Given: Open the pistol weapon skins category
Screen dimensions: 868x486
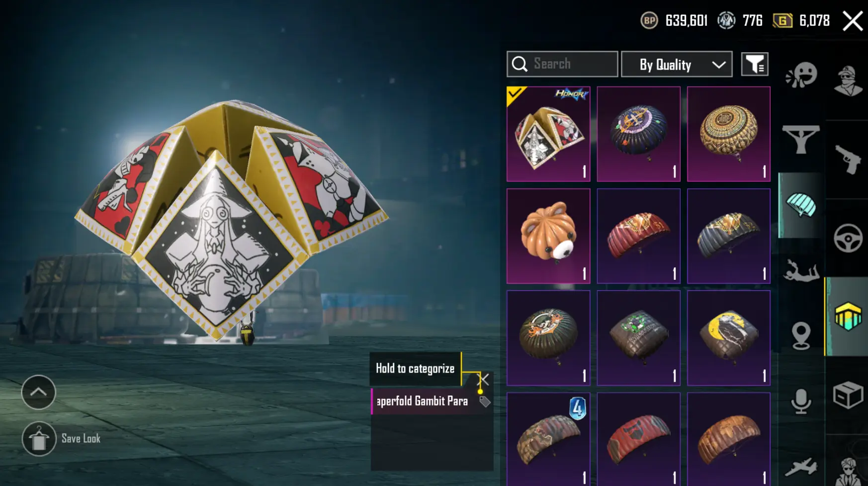Looking at the screenshot, I should (848, 160).
